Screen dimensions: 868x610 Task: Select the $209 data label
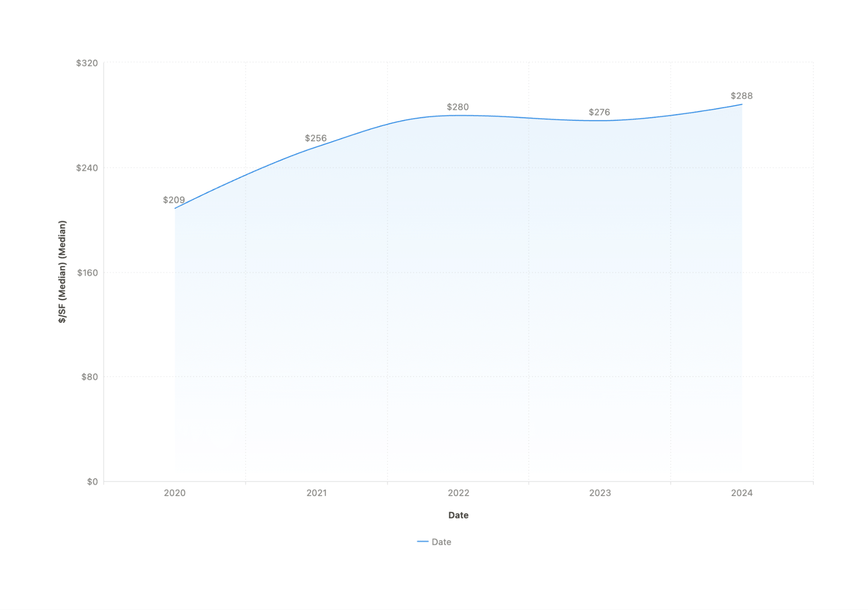174,200
